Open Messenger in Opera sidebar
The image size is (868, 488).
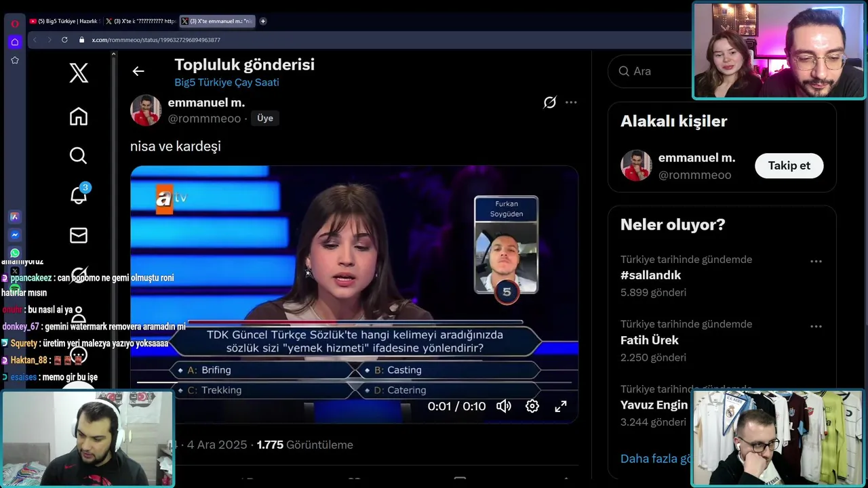coord(15,235)
